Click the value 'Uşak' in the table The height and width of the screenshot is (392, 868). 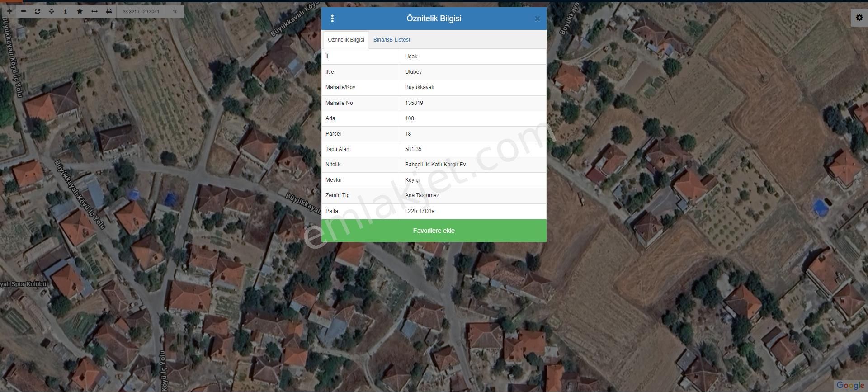coord(411,57)
